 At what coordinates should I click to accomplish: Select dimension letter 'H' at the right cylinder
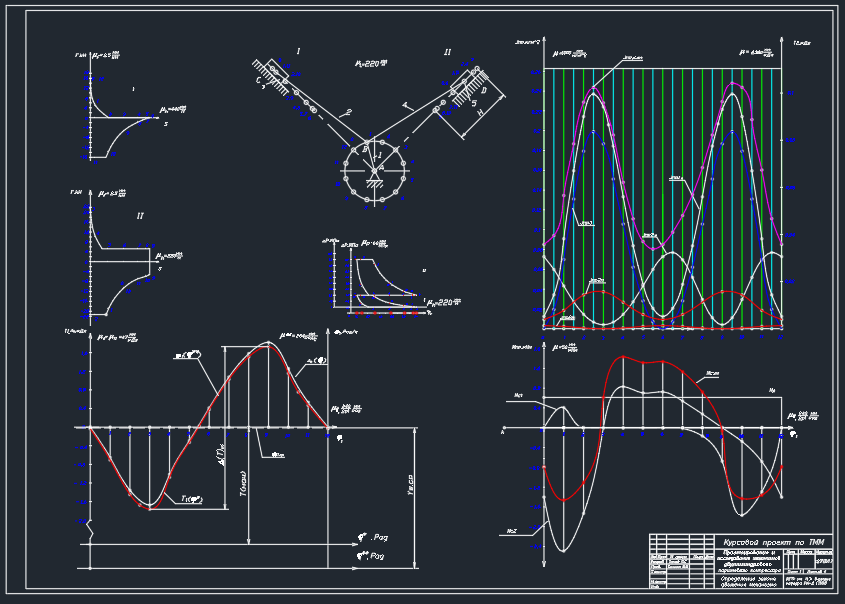[480, 113]
